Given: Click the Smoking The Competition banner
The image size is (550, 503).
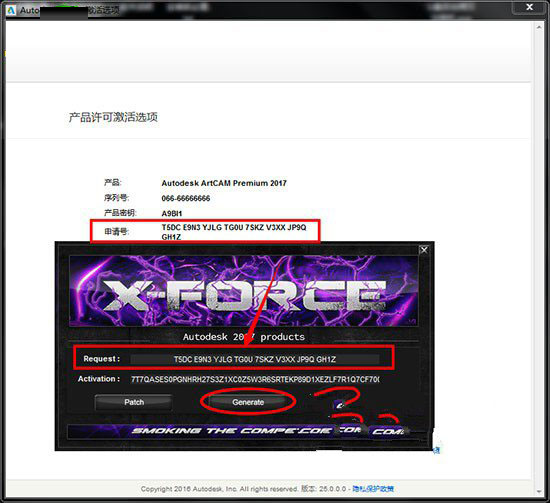Looking at the screenshot, I should click(242, 431).
